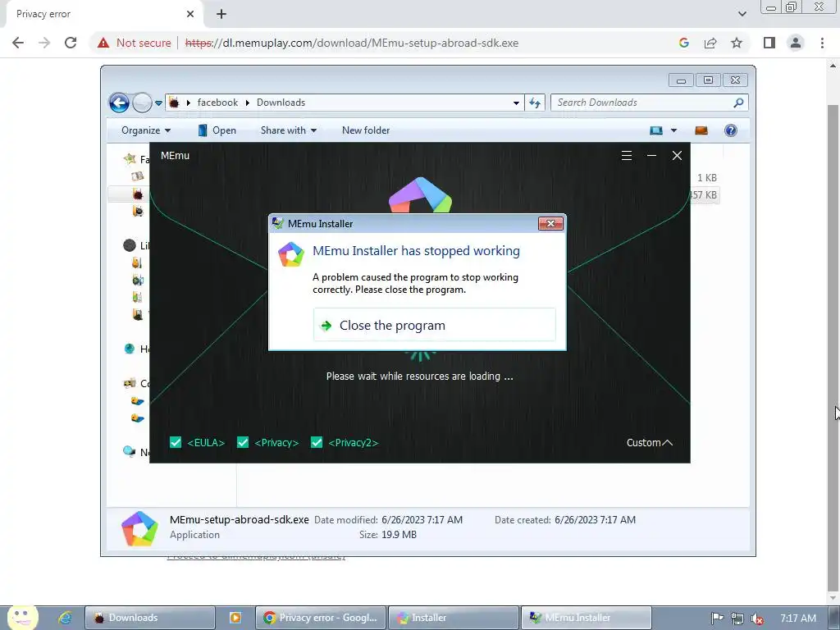Close the MEmu installer window
Image resolution: width=840 pixels, height=630 pixels.
tap(677, 155)
